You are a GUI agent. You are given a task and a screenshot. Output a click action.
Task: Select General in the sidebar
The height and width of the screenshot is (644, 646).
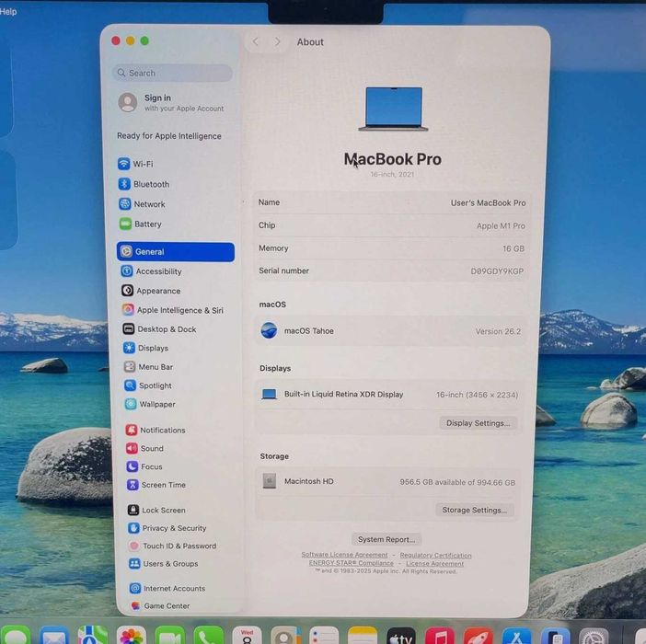pyautogui.click(x=176, y=251)
